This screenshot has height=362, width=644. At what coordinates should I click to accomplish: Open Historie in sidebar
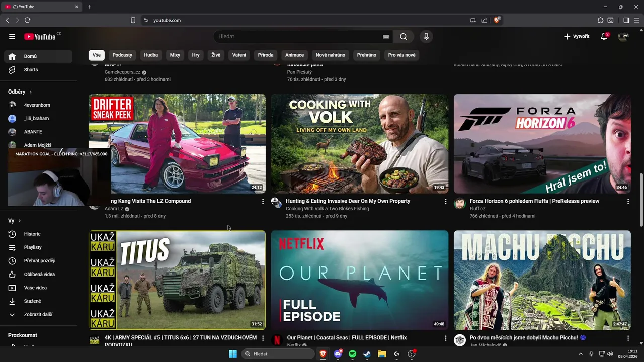38,234
